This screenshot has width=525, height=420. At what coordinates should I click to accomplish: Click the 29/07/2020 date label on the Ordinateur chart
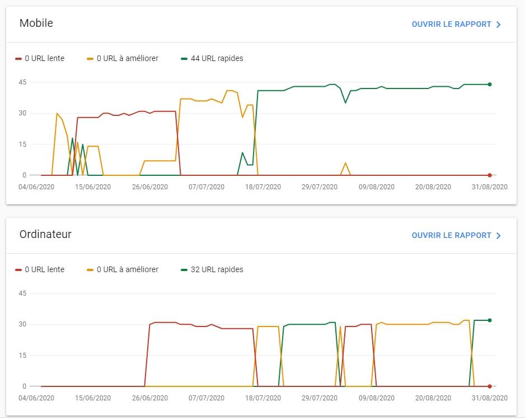pyautogui.click(x=320, y=398)
